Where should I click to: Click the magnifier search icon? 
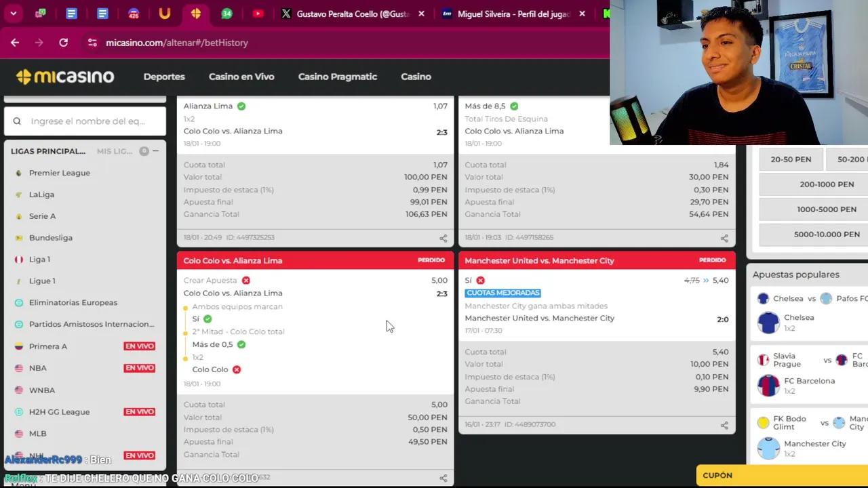(17, 121)
